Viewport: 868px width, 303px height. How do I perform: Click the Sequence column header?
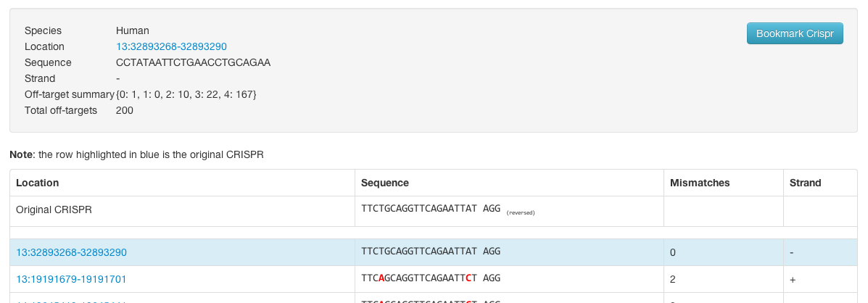tap(385, 183)
